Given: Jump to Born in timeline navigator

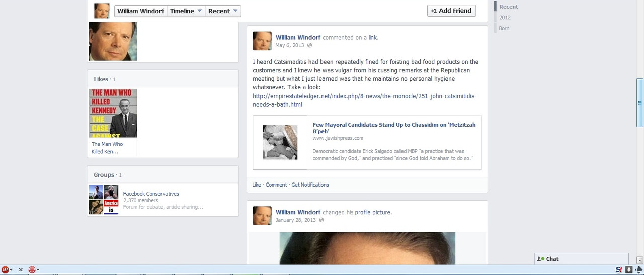Looking at the screenshot, I should [504, 29].
